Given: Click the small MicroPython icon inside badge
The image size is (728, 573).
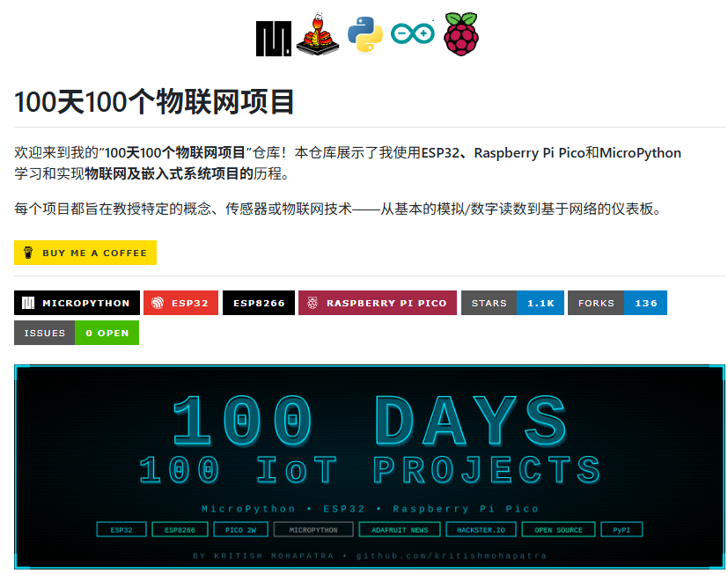Looking at the screenshot, I should coord(28,303).
